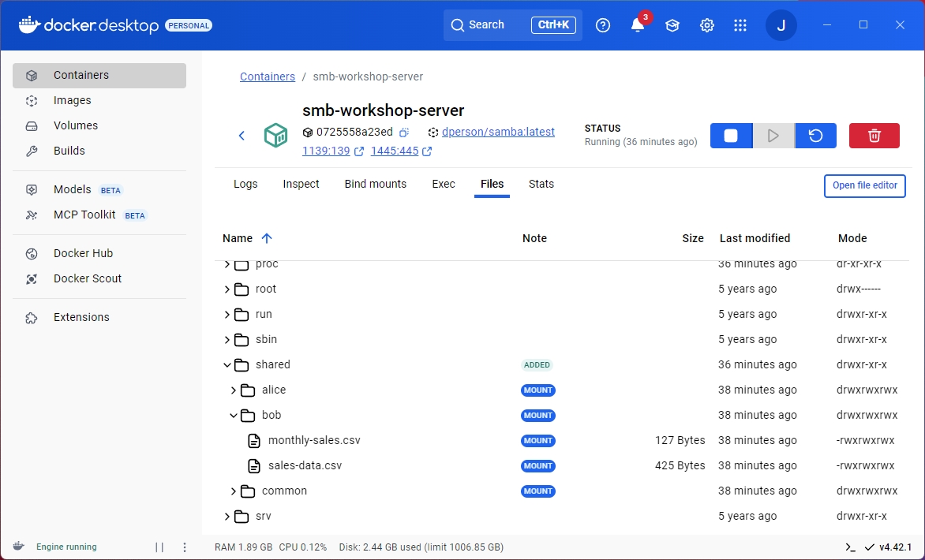Go back using the left chevron arrow

tap(242, 136)
